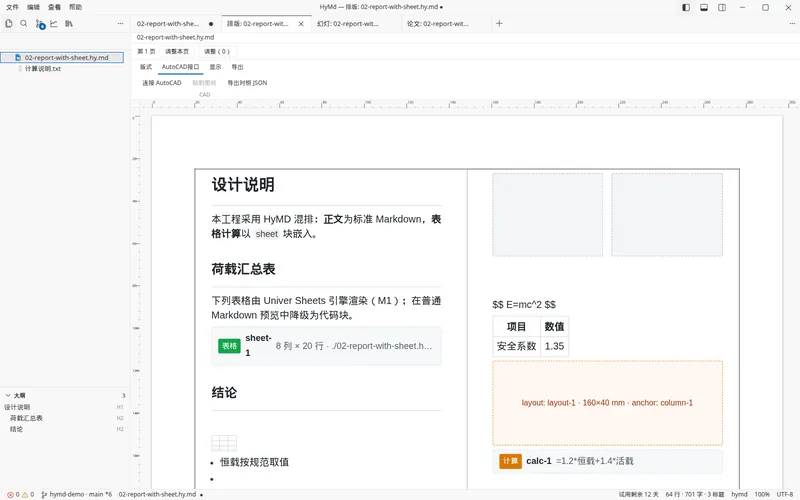Click the 1.35 table cell
Viewport: 800px width, 500px height.
pyautogui.click(x=554, y=346)
